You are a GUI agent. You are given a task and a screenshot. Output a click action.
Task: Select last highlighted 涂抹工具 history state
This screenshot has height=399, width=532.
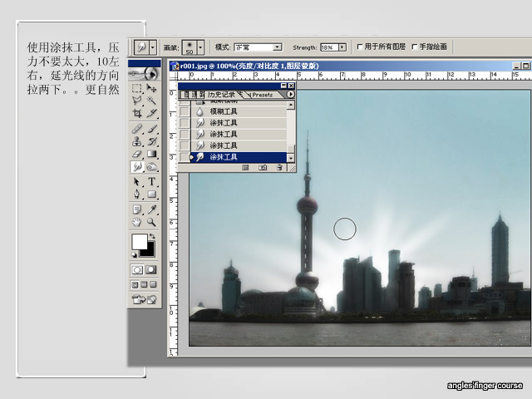pyautogui.click(x=239, y=157)
